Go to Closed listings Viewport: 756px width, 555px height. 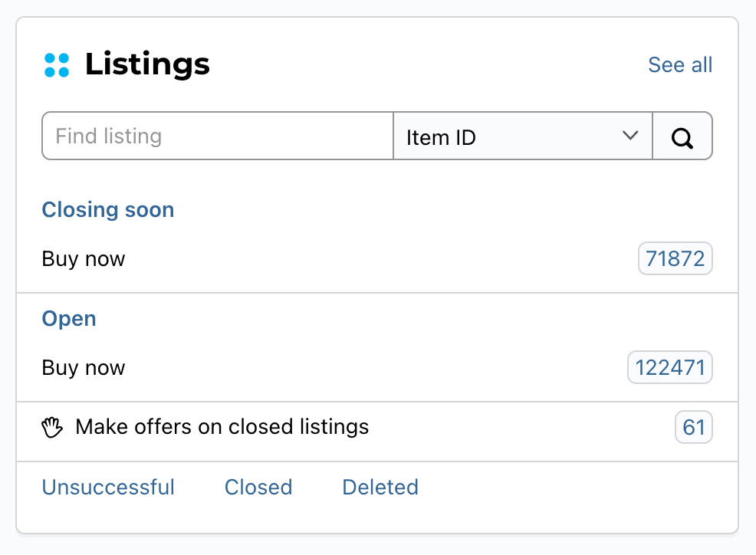click(x=258, y=487)
